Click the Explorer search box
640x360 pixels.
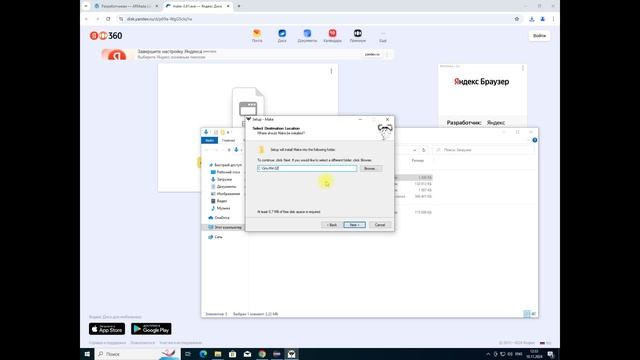(x=484, y=150)
